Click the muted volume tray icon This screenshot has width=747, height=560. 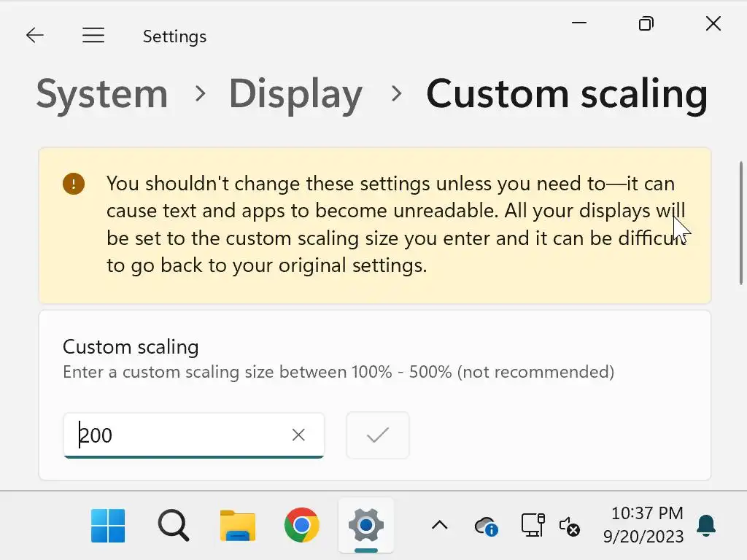point(569,526)
